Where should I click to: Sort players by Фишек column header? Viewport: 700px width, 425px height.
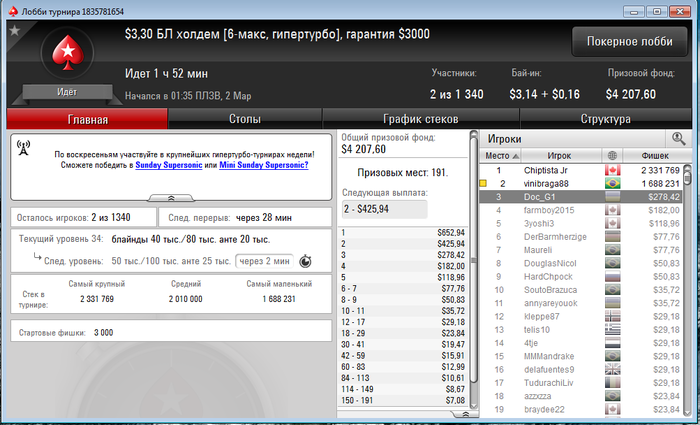(655, 156)
